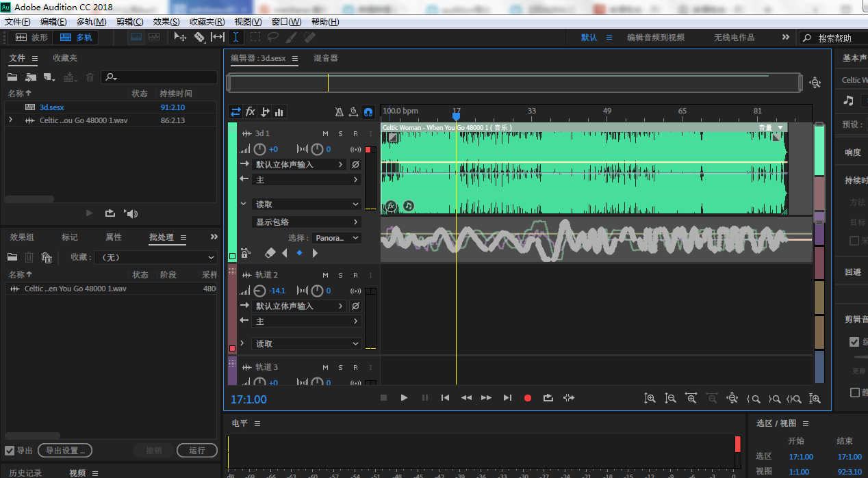Solo track 轨道 2
This screenshot has height=478, width=868.
click(x=340, y=275)
